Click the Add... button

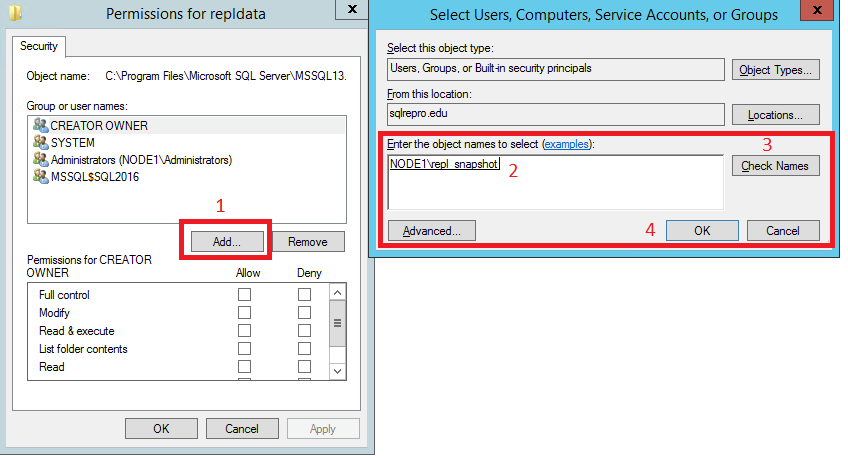pyautogui.click(x=227, y=242)
